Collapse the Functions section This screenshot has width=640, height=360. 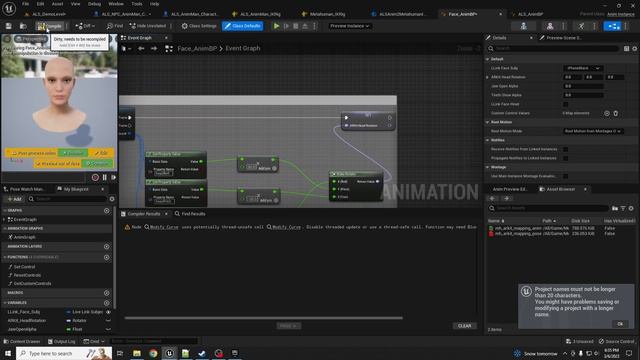[5, 258]
